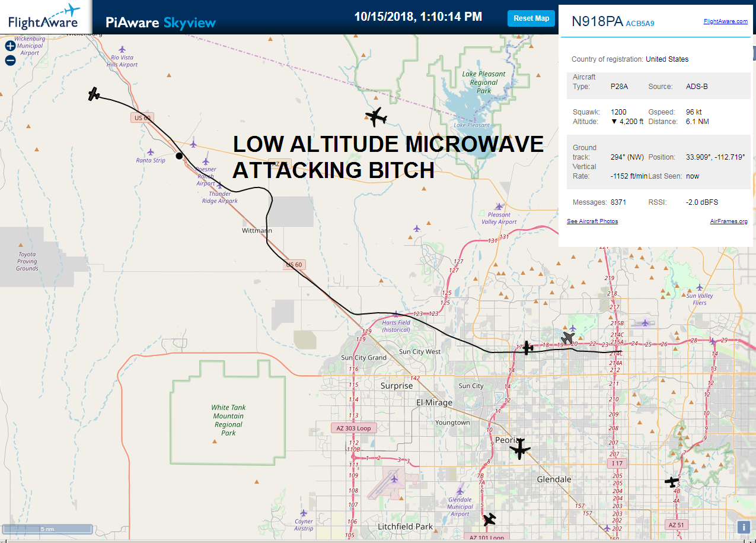Open See Aircraft Photos link

(592, 221)
